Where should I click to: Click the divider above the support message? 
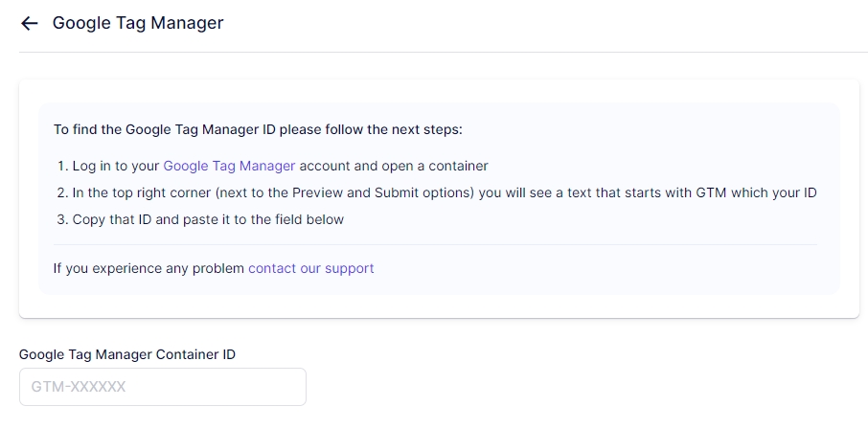(x=435, y=244)
